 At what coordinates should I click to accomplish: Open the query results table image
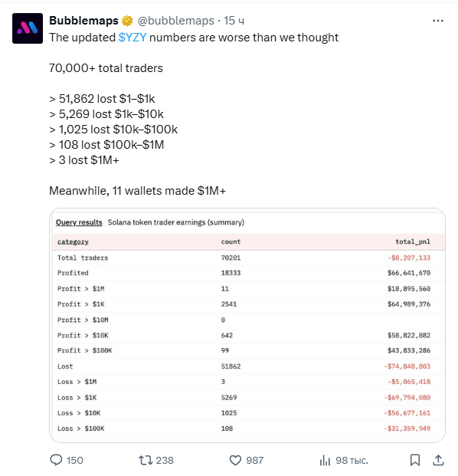pos(247,325)
